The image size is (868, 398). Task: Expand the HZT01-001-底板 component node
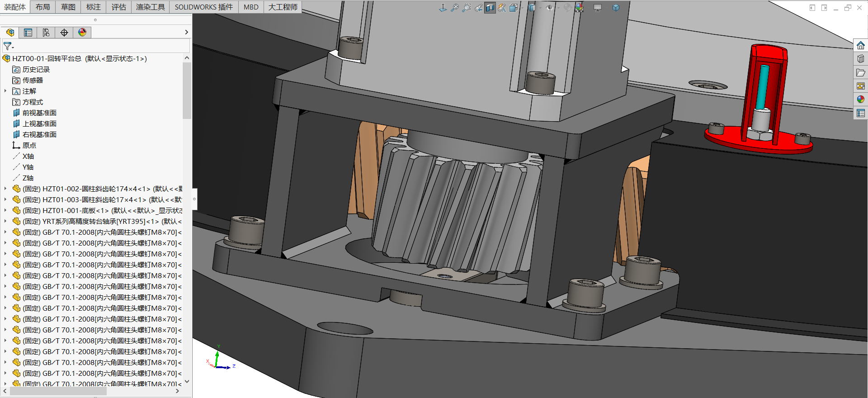tap(5, 211)
